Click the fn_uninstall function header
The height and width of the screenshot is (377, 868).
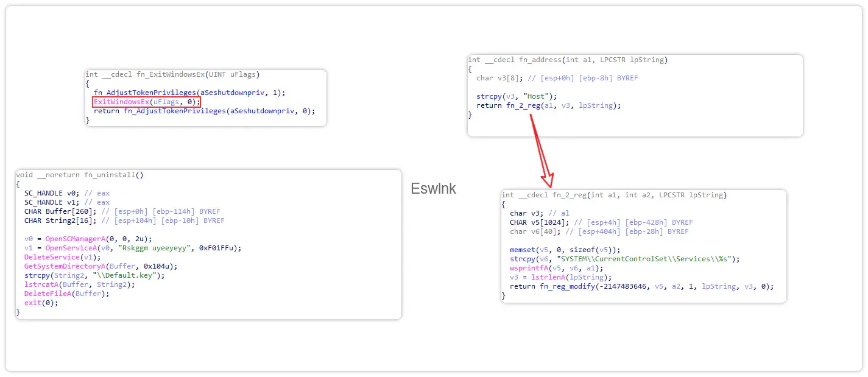click(x=80, y=175)
